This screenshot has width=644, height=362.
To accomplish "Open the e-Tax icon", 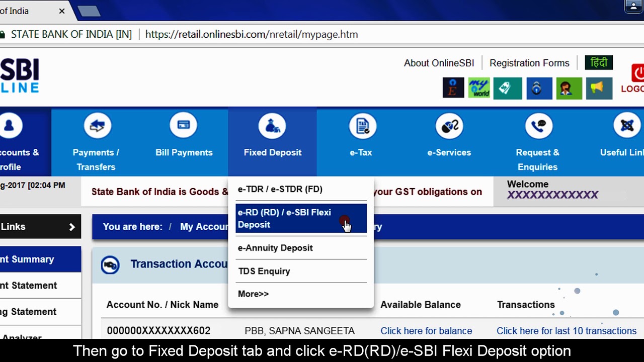I will [362, 126].
